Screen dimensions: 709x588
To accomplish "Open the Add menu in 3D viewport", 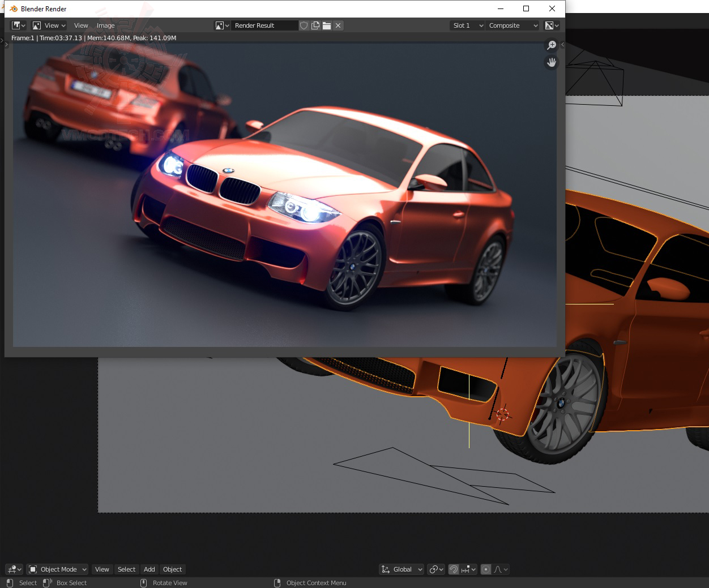I will (149, 569).
